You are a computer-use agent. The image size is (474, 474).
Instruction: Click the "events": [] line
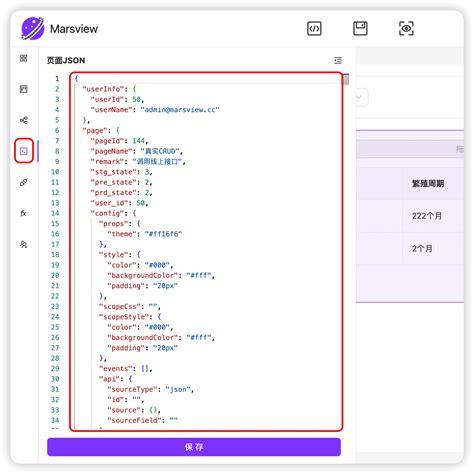(x=126, y=369)
